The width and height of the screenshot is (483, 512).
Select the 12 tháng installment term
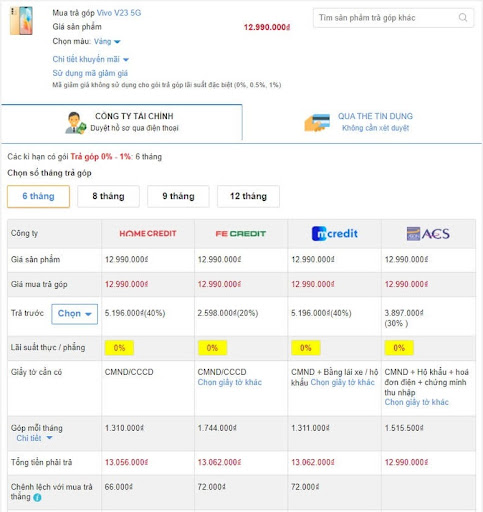[x=248, y=196]
